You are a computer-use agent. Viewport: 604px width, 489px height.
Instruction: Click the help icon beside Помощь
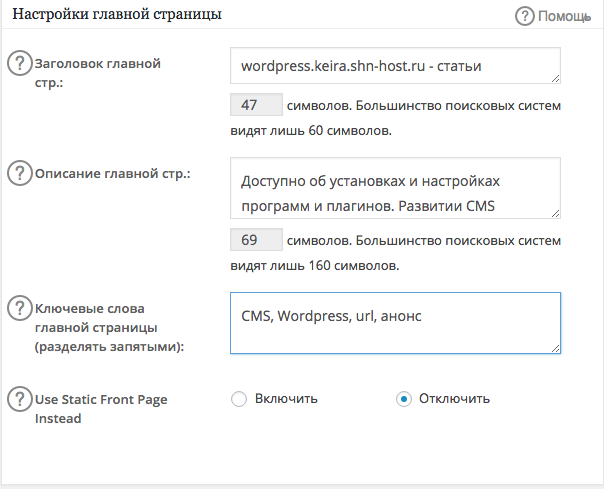(x=525, y=16)
